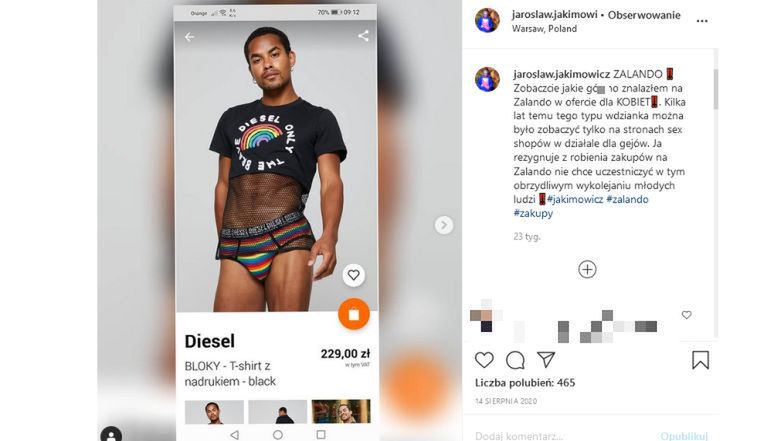The image size is (784, 441).
Task: Add product to wishlist heart button
Action: pos(354,275)
